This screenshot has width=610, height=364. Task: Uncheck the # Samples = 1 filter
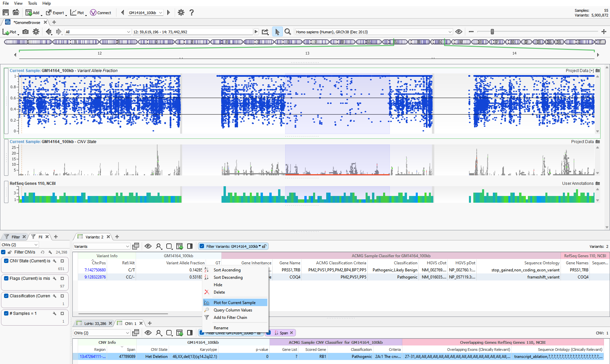click(x=6, y=313)
